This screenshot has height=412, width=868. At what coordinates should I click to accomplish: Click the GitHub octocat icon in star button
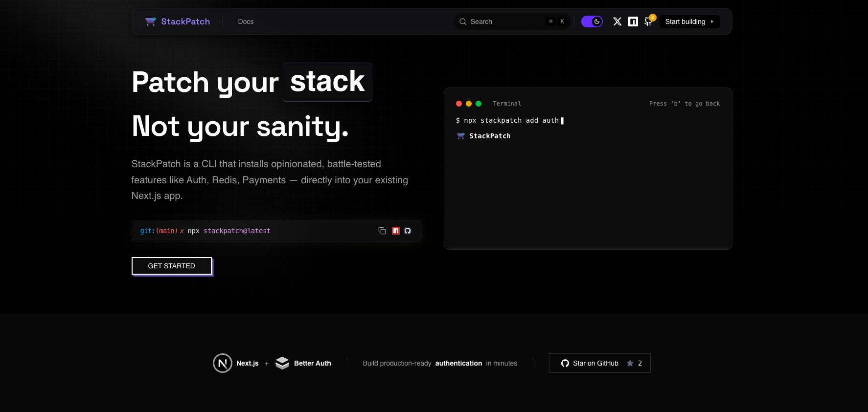tap(565, 363)
